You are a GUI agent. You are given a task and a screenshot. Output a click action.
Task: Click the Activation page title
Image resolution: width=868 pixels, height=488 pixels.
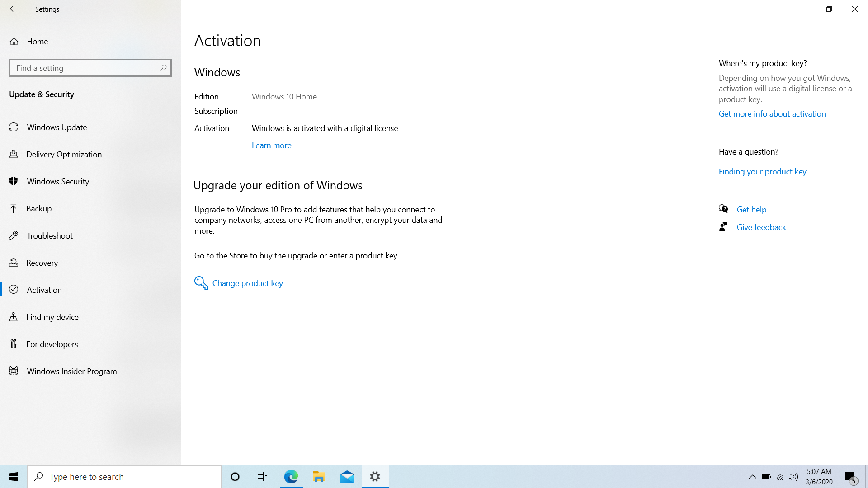coord(227,41)
